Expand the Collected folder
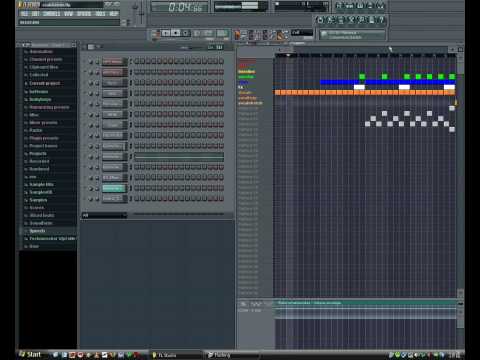This screenshot has width=480, height=360. pyautogui.click(x=39, y=75)
